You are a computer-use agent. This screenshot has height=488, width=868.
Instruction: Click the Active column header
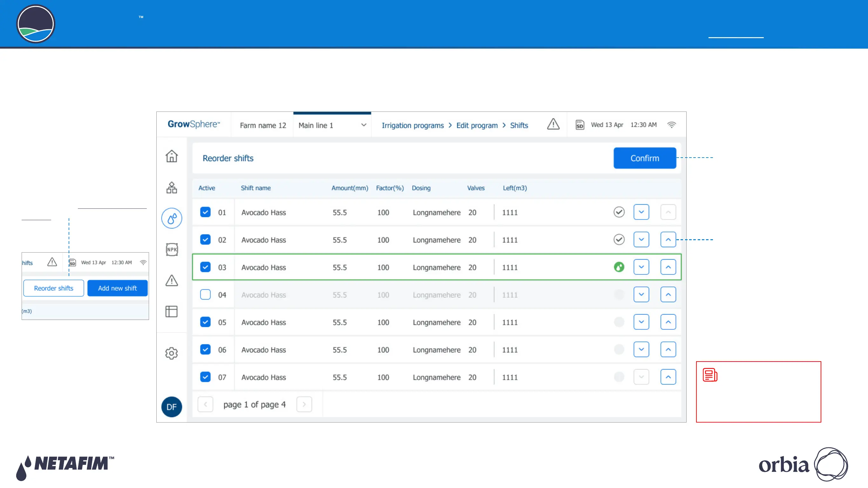click(x=207, y=188)
